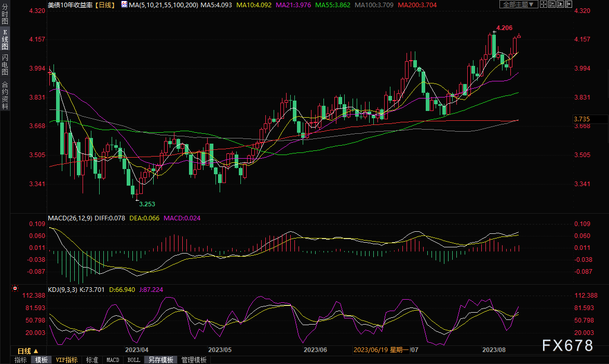The width and height of the screenshot is (609, 364).
Task: Click the red sun icon beside KDJ
Action: 15,288
